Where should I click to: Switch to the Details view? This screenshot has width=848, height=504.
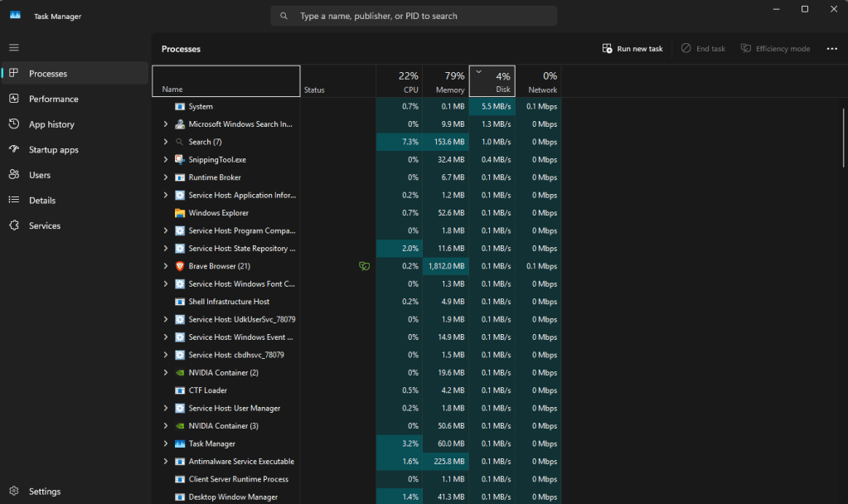pos(75,200)
